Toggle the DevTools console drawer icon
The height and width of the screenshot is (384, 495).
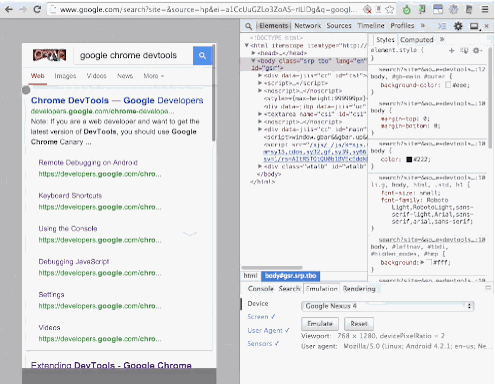[x=442, y=26]
